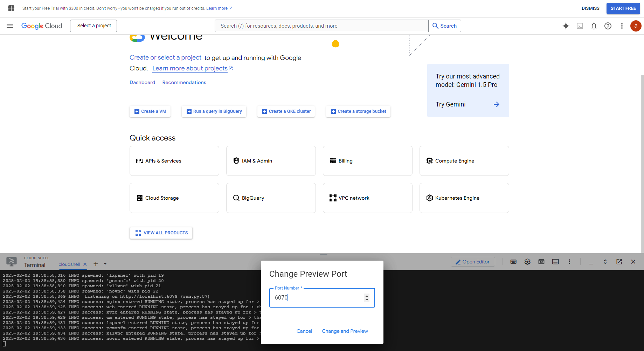
Task: Click Create a storage bucket
Action: 358,111
